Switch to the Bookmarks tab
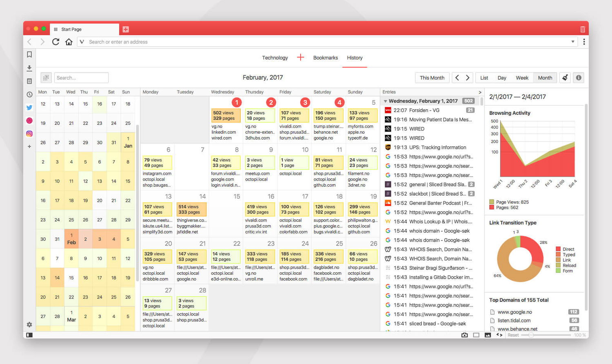The height and width of the screenshot is (364, 612). pos(325,57)
